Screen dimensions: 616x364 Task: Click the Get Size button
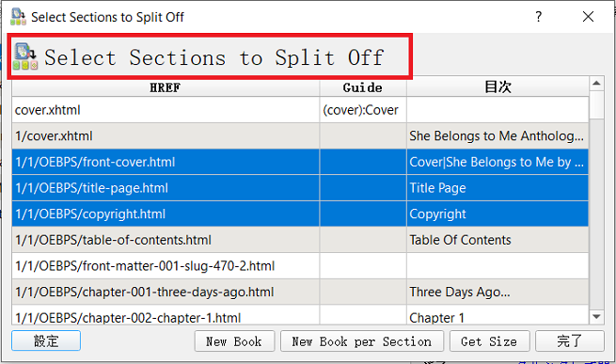click(489, 341)
